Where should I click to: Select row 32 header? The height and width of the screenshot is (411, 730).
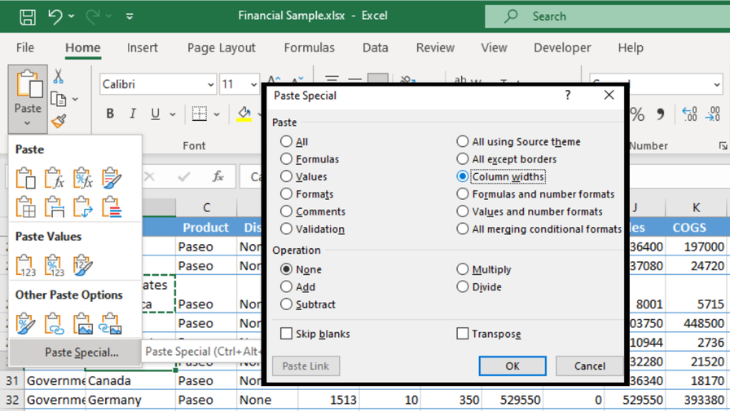pyautogui.click(x=12, y=400)
